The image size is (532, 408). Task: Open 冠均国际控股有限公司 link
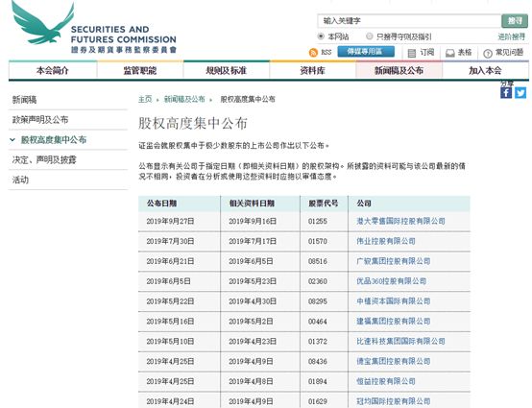[x=393, y=401]
